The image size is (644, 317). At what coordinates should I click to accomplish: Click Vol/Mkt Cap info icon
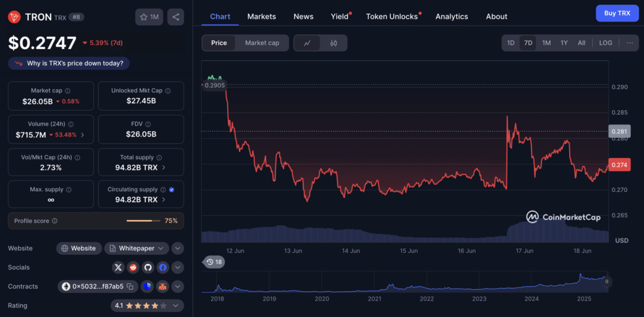[77, 157]
